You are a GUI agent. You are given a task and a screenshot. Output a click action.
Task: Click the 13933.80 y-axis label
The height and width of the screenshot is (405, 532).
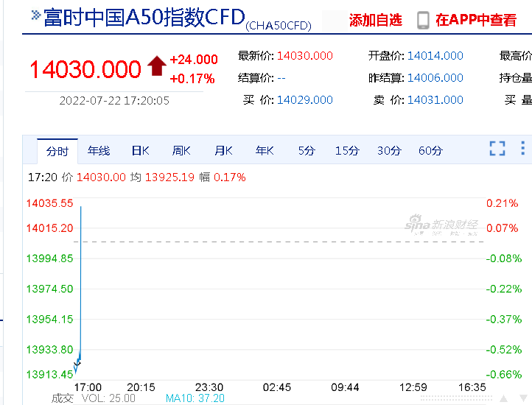pos(50,349)
